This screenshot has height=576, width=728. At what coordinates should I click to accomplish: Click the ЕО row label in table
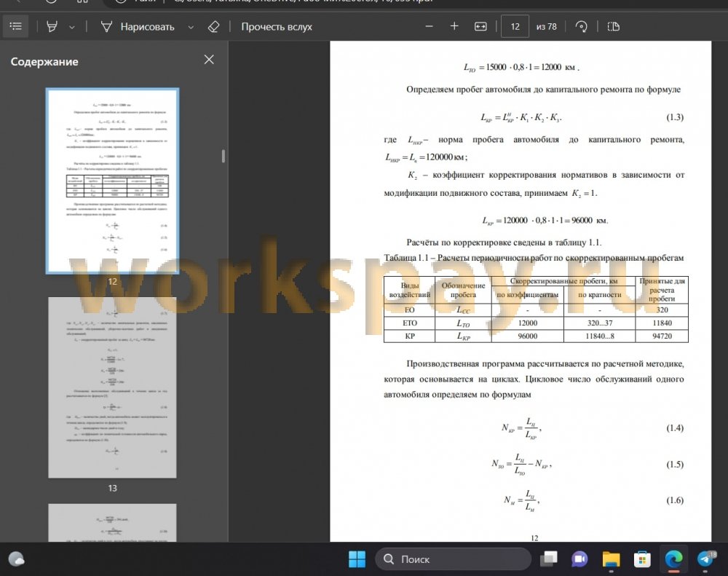point(409,309)
